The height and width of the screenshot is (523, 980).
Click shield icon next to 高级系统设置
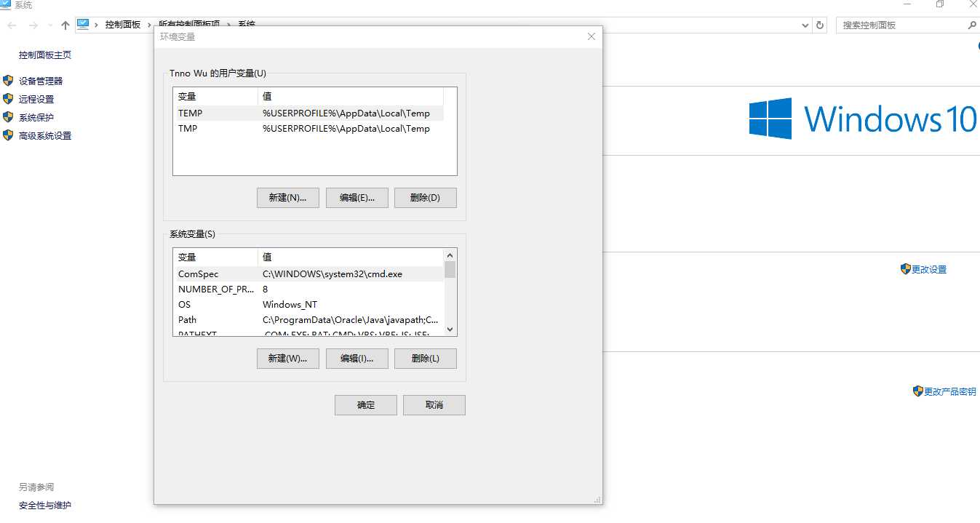tap(8, 135)
